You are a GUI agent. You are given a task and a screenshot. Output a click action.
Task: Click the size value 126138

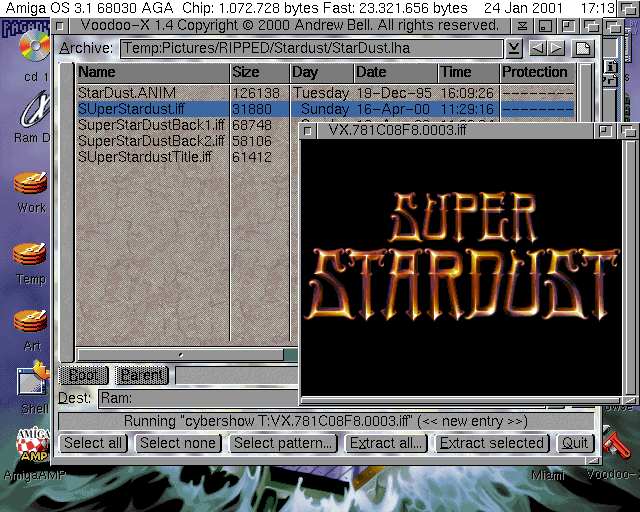pos(256,93)
